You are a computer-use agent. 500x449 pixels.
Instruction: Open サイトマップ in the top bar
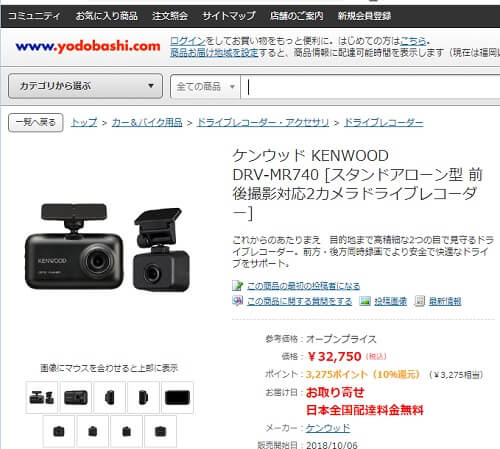click(229, 16)
